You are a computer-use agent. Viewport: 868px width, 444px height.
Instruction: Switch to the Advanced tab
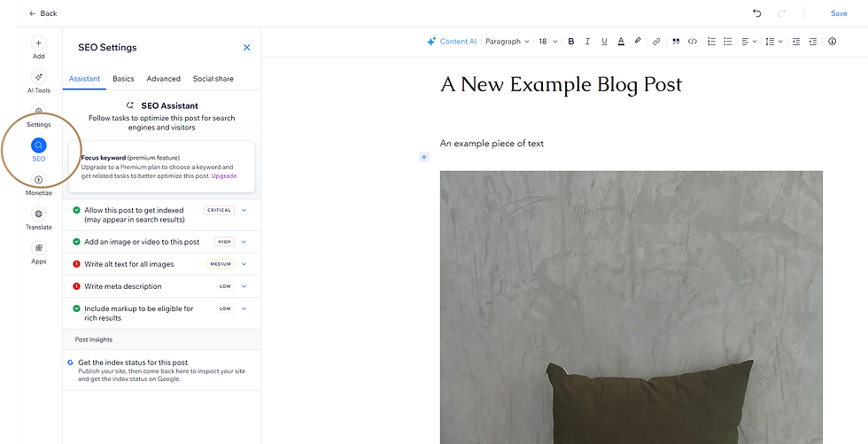pos(163,79)
